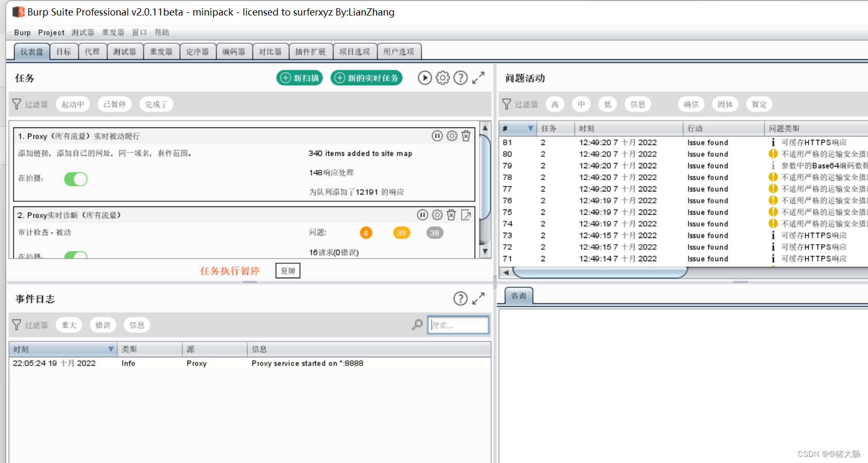This screenshot has width=868, height=463.
Task: Toggle the Critical filter in Event log
Action: 69,325
